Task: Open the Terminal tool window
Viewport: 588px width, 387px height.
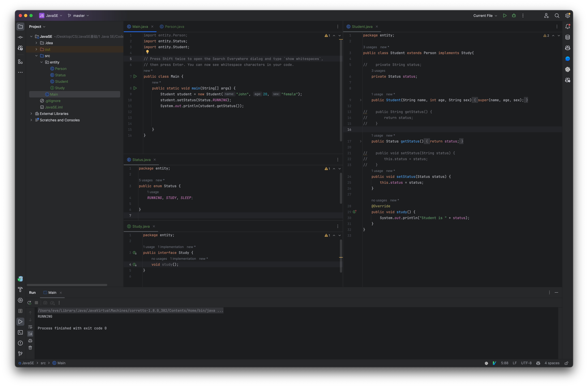Action: [x=20, y=332]
